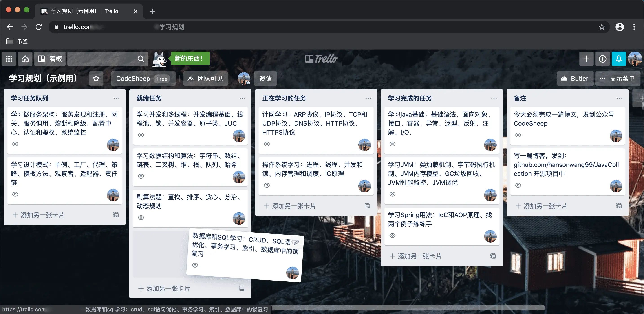Open the Trello apps grid menu
Screen dimensions: 644x314
(x=9, y=59)
